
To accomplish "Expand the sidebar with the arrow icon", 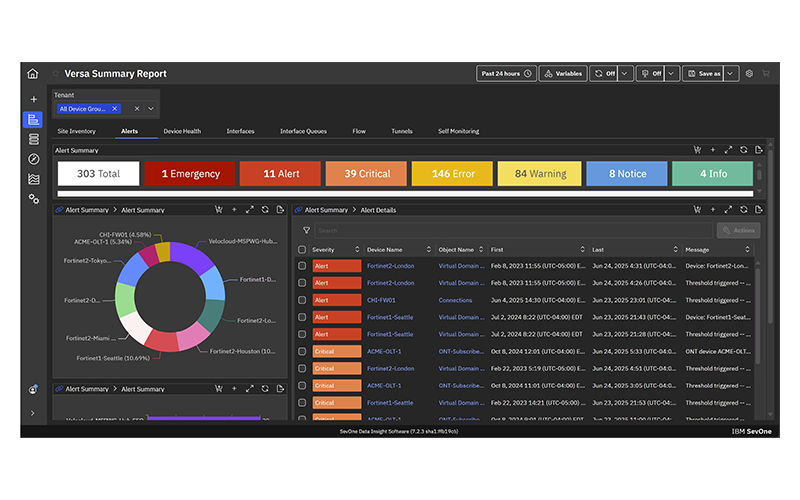I will (33, 413).
